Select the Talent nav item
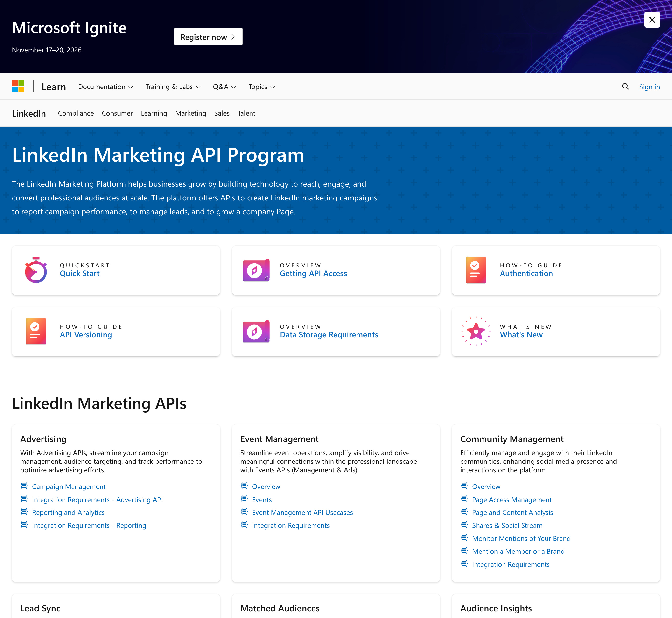672x618 pixels. click(246, 113)
